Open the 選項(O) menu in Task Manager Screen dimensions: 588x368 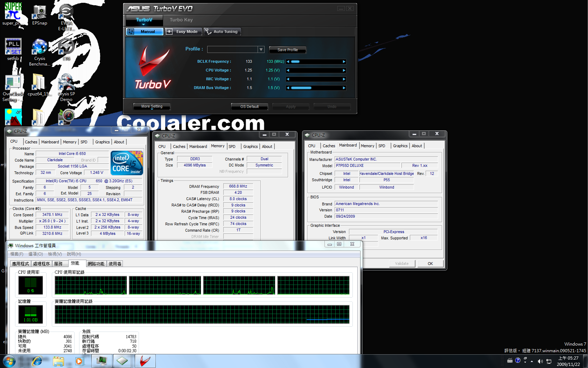(x=36, y=254)
